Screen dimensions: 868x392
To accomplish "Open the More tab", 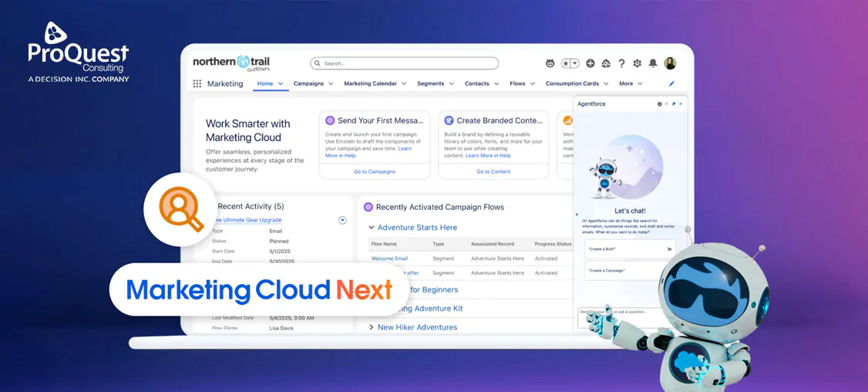I will pos(626,83).
